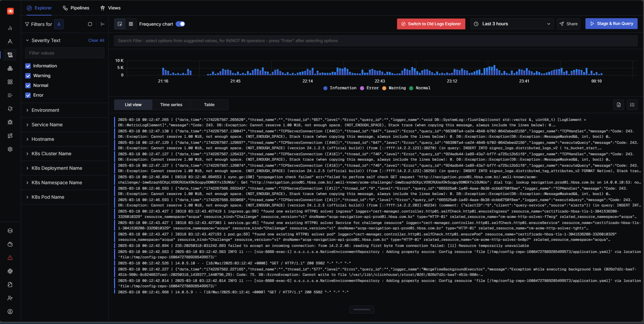Click the Warning legend color dot

[384, 88]
